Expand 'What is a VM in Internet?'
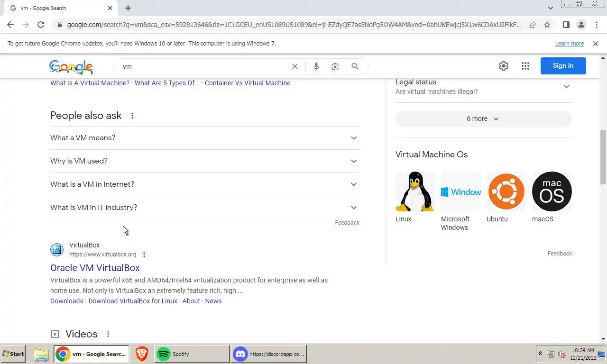 (205, 184)
